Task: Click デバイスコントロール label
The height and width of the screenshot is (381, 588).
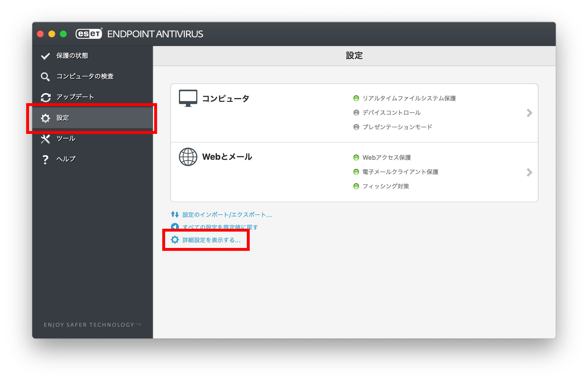Action: (392, 113)
